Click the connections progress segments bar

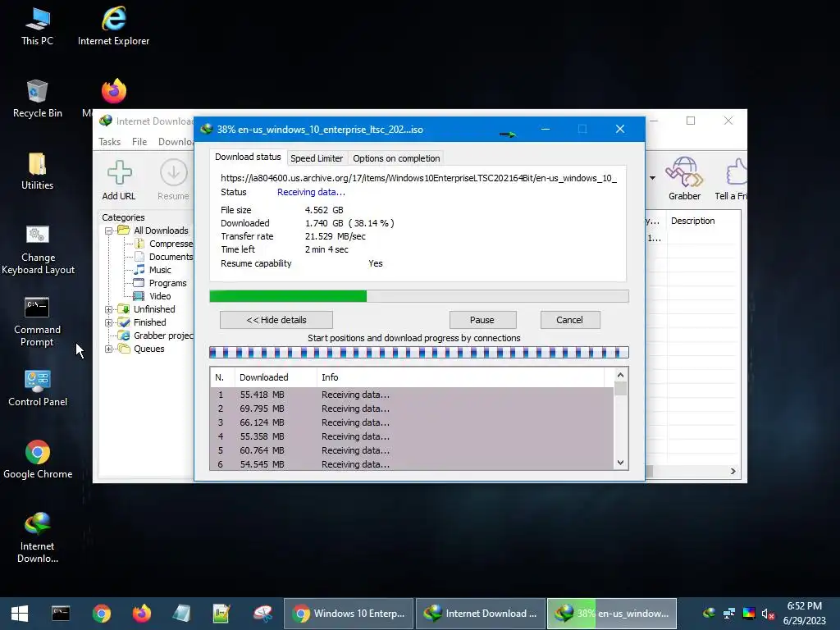pos(419,353)
